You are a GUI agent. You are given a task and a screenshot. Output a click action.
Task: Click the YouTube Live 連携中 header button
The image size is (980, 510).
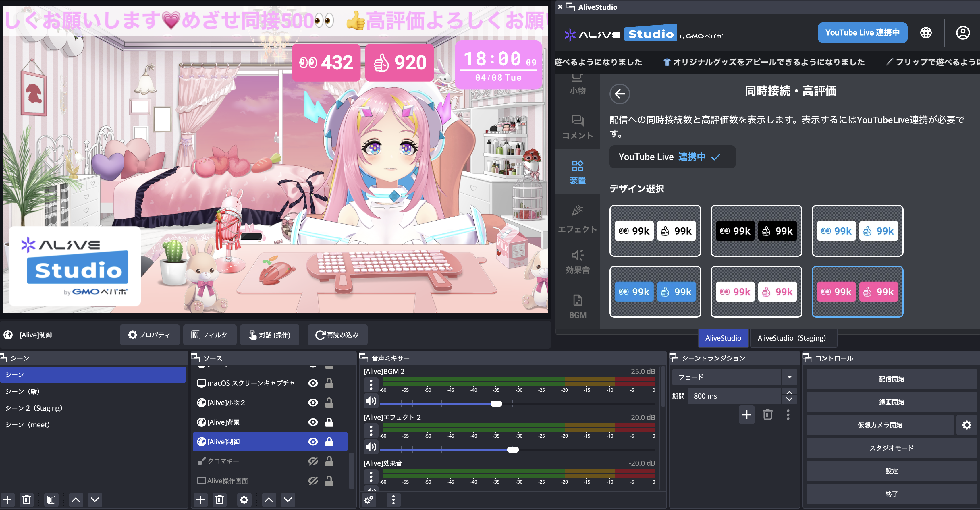(x=863, y=33)
